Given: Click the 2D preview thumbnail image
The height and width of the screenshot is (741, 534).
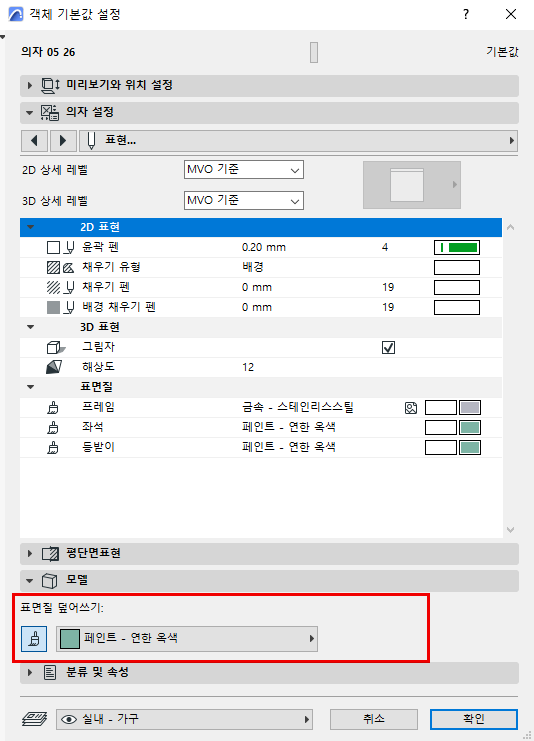Looking at the screenshot, I should [x=406, y=185].
